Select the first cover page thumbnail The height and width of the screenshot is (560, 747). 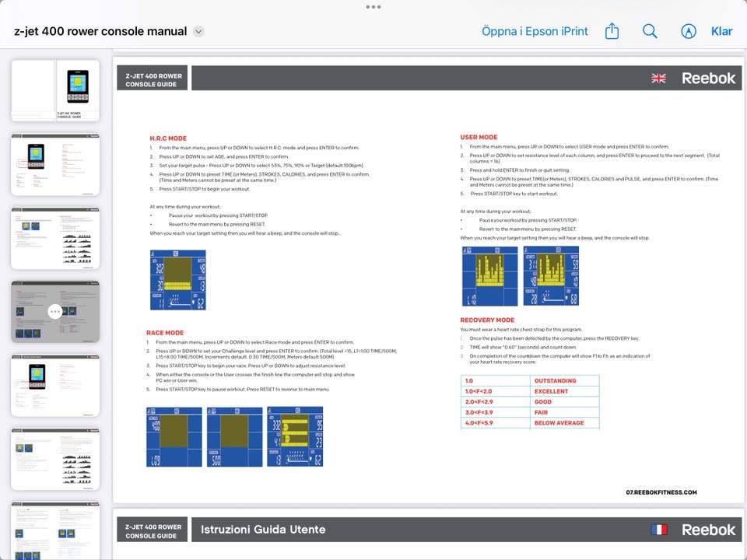click(x=55, y=90)
